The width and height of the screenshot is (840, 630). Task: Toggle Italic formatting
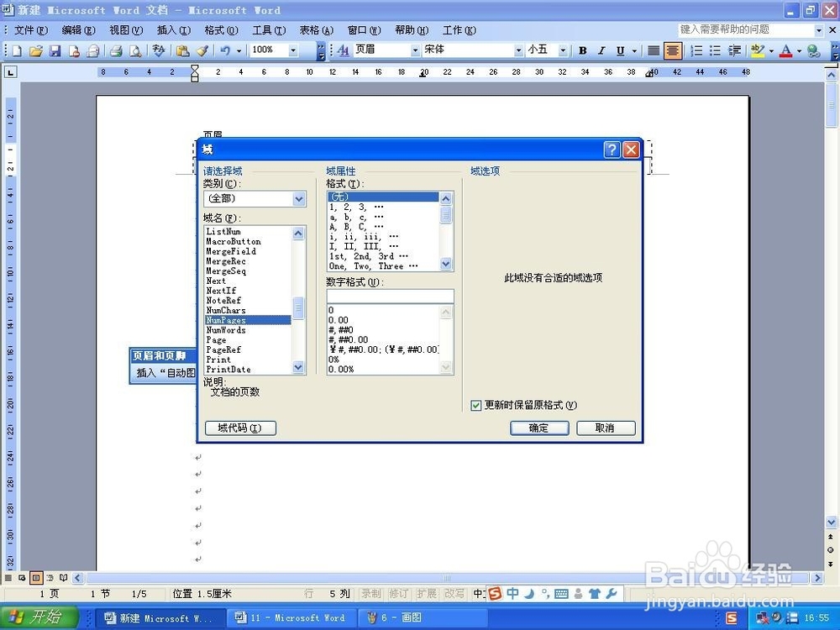tap(601, 50)
